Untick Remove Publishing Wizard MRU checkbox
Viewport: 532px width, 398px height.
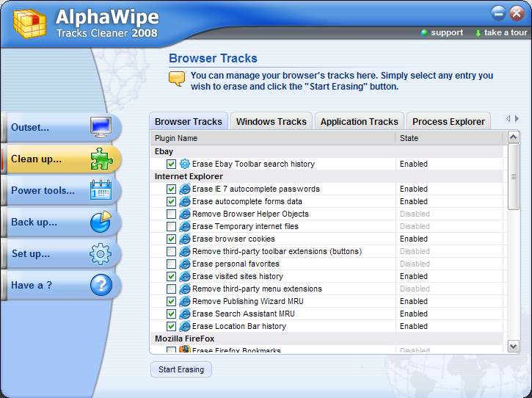[171, 302]
